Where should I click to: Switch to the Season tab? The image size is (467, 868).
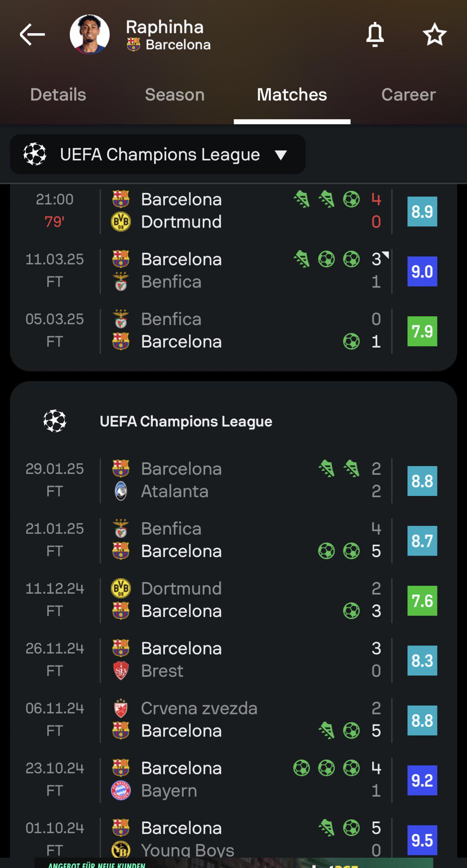point(174,95)
